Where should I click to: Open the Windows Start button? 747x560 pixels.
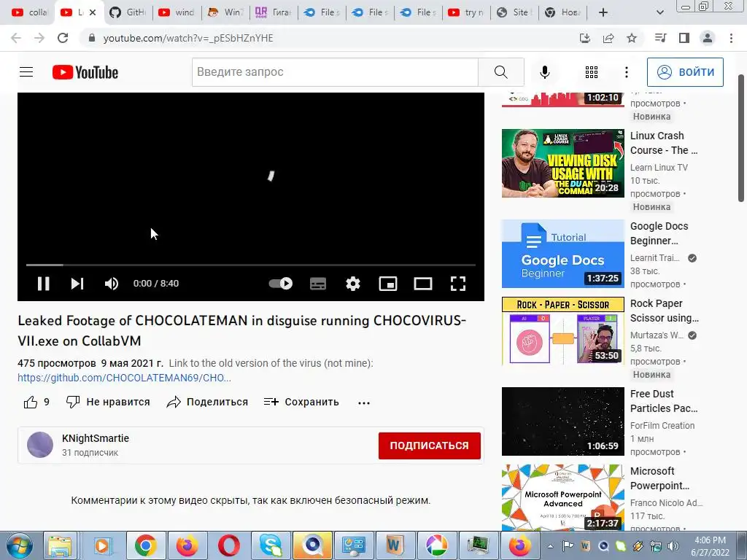coord(20,545)
